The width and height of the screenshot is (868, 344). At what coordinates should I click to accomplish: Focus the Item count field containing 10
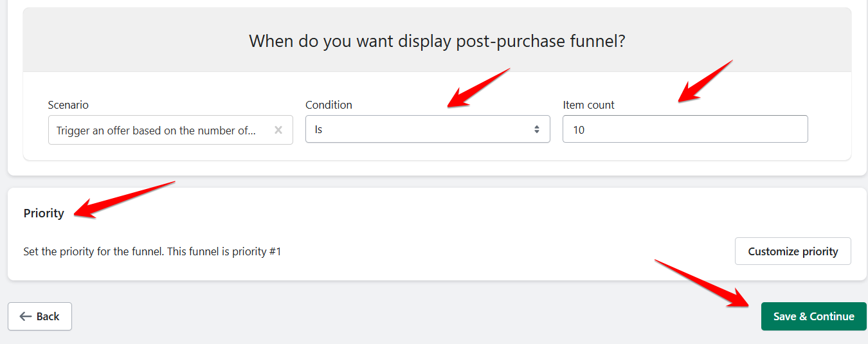click(685, 129)
